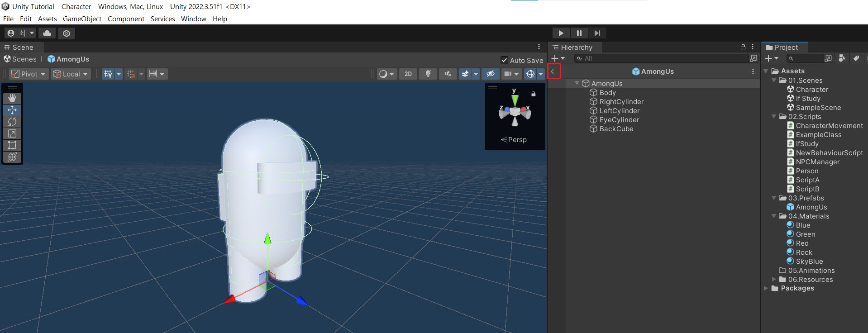
Task: Open snap increment settings dropdown
Action: tap(157, 74)
